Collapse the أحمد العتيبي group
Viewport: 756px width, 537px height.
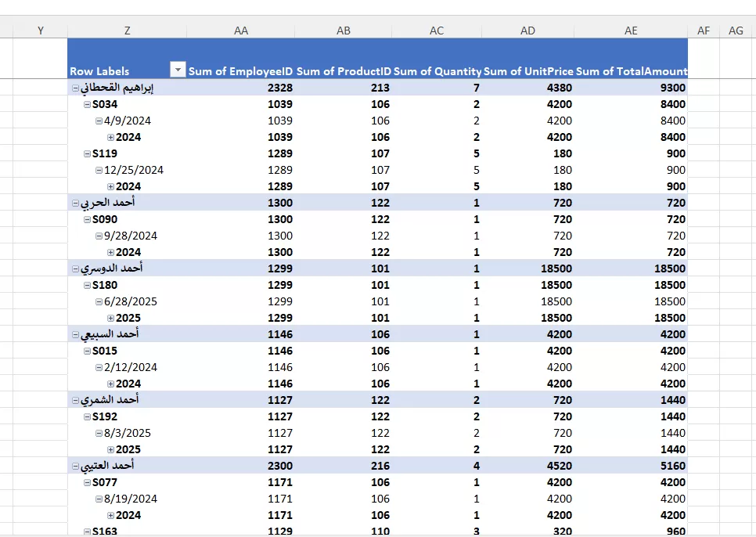click(75, 467)
